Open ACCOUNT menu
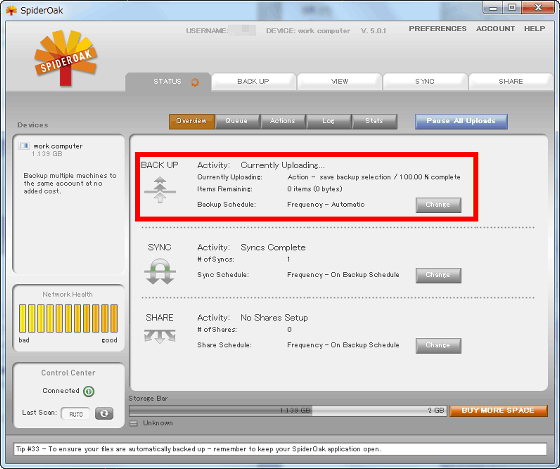 495,29
